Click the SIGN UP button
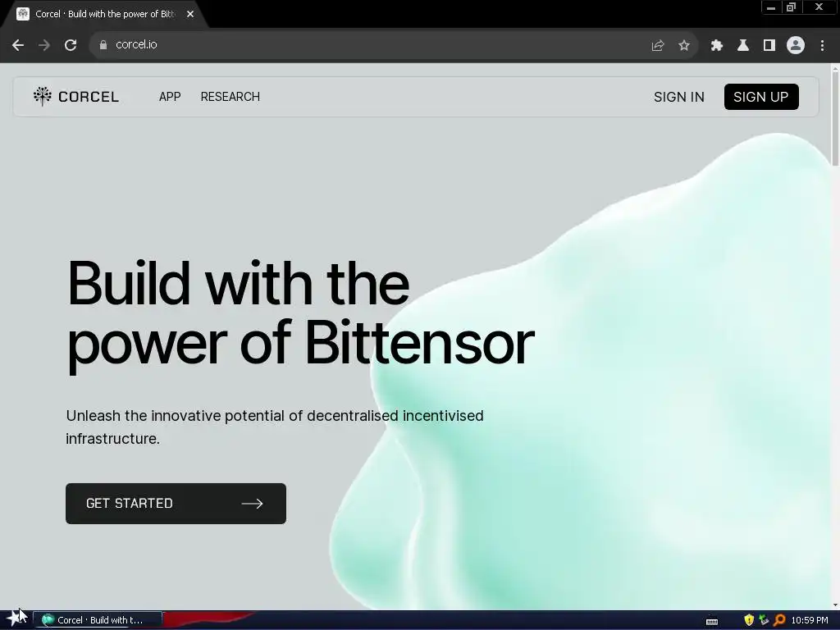 tap(761, 97)
